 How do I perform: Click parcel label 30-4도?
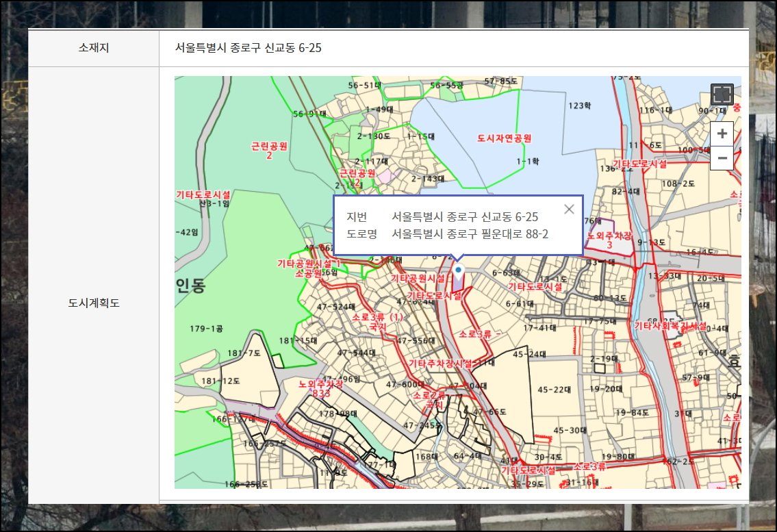548,457
